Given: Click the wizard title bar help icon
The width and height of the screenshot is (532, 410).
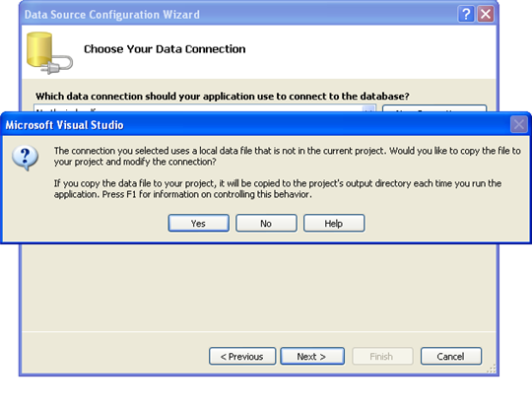Looking at the screenshot, I should pos(466,14).
